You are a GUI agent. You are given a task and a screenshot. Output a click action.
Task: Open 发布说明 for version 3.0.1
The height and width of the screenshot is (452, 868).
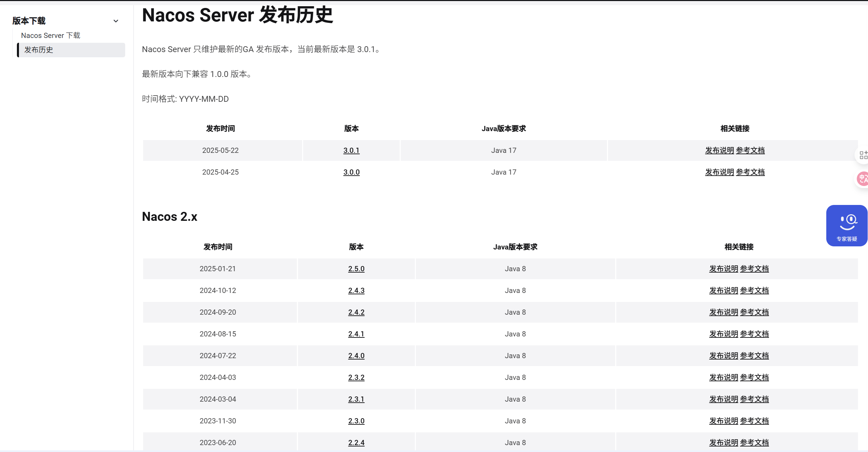(719, 150)
